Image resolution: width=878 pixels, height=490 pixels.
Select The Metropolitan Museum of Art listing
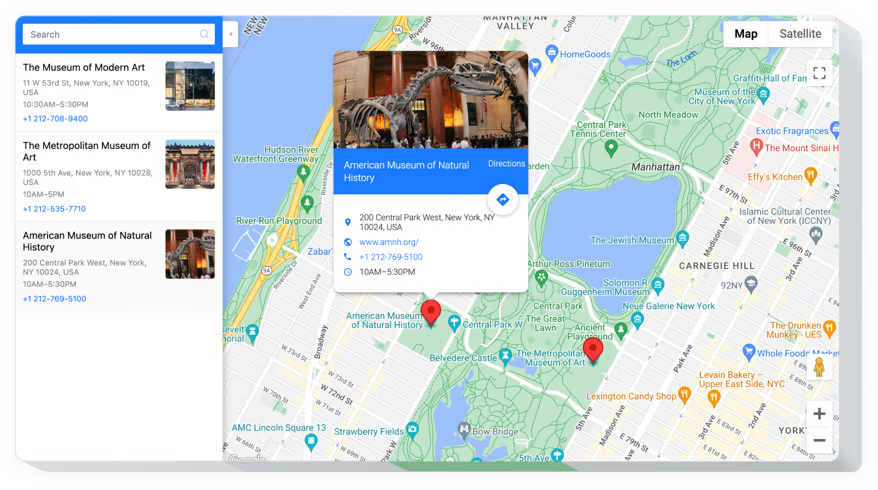pos(119,176)
